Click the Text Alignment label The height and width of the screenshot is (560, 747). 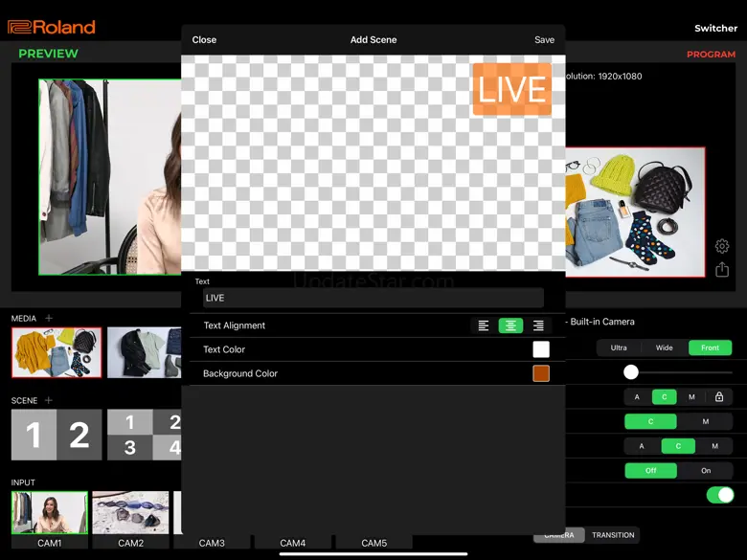click(234, 325)
